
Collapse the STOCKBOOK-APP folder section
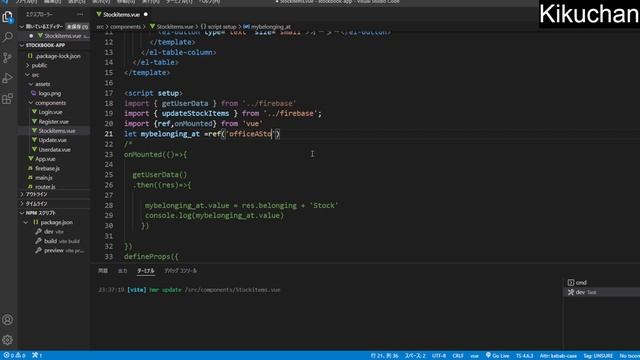[x=22, y=45]
